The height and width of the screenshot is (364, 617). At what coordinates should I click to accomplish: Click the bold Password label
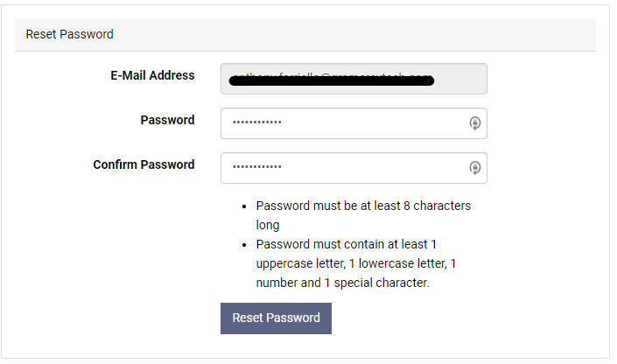(167, 120)
